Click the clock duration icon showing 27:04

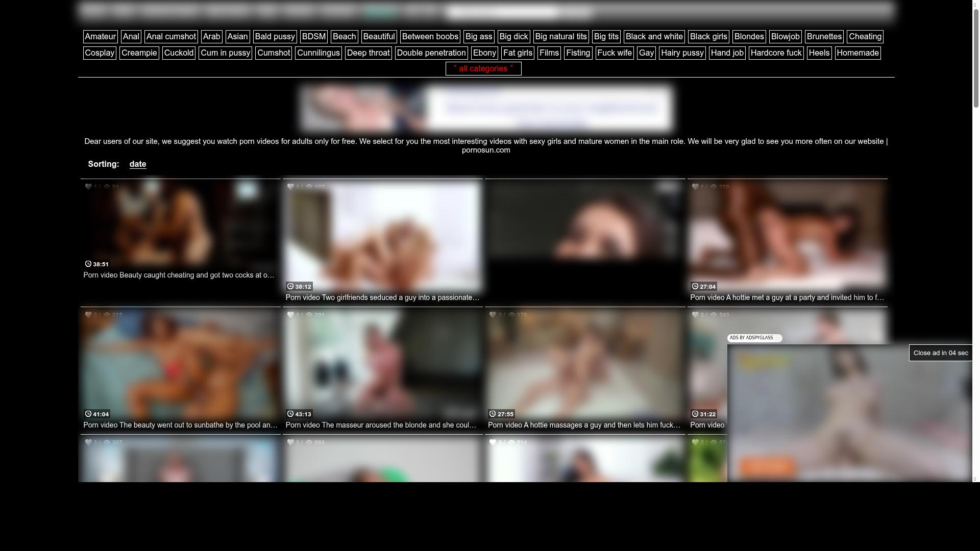695,287
